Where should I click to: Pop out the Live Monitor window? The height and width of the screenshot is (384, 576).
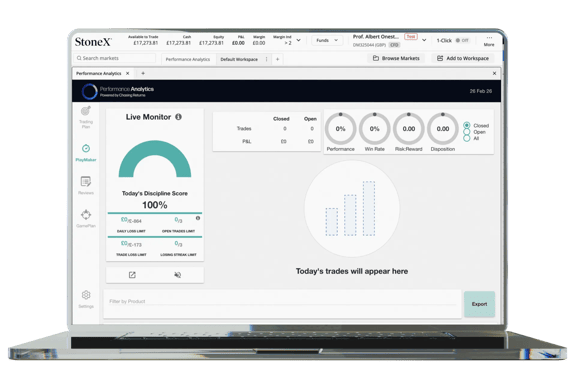click(x=132, y=275)
